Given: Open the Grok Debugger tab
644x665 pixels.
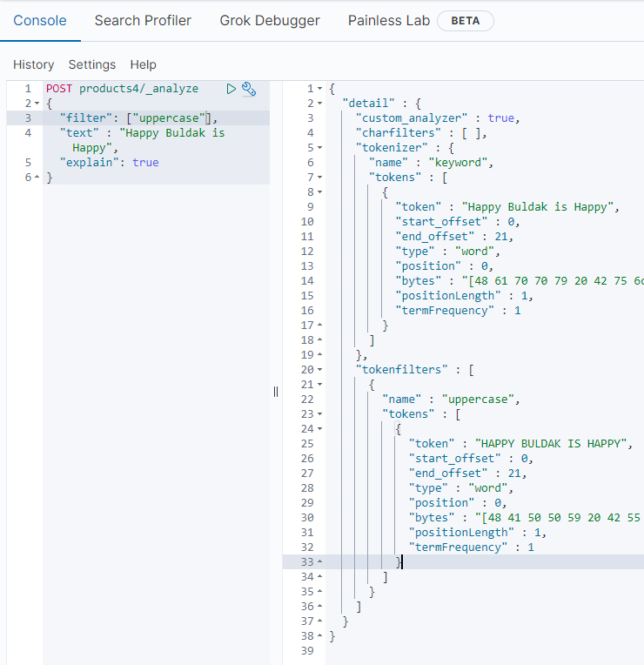Looking at the screenshot, I should [269, 20].
